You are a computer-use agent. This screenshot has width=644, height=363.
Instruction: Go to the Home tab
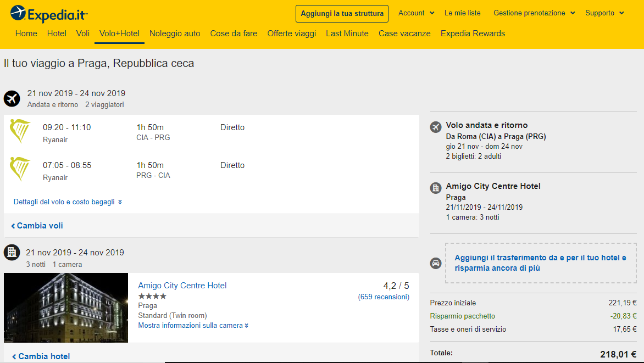tap(26, 33)
